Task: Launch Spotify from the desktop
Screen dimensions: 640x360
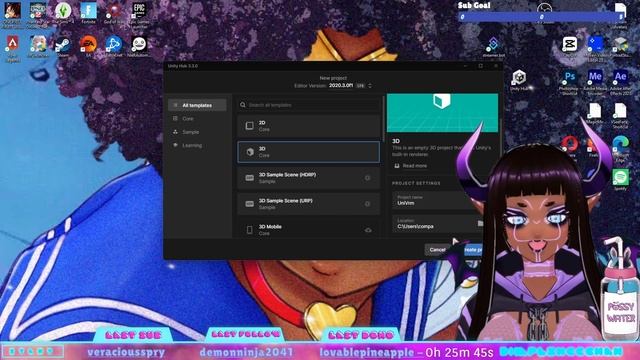Action: (x=620, y=180)
